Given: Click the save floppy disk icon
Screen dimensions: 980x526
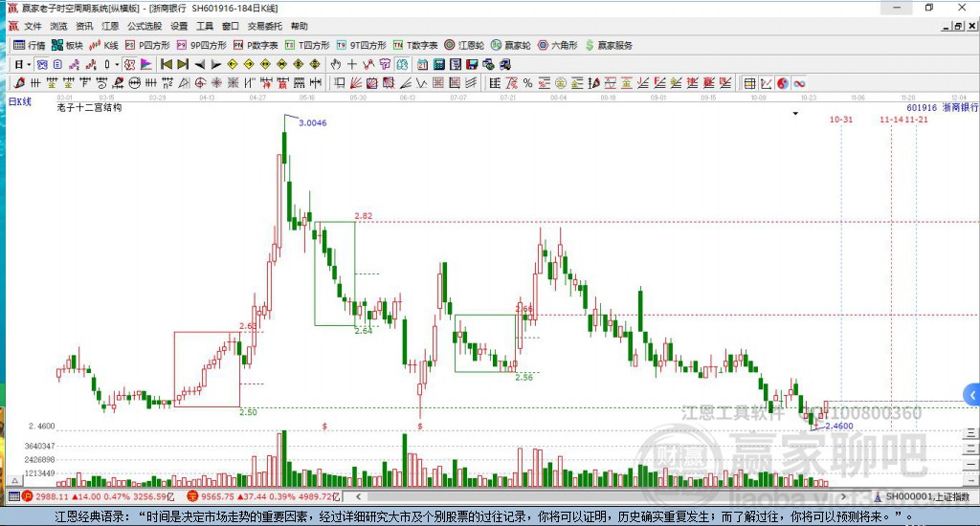Looking at the screenshot, I should 472,64.
